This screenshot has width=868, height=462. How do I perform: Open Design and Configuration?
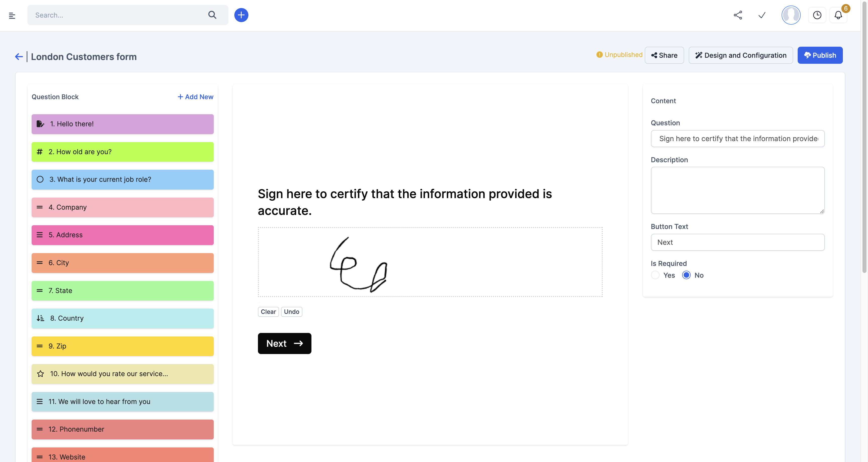click(x=740, y=55)
